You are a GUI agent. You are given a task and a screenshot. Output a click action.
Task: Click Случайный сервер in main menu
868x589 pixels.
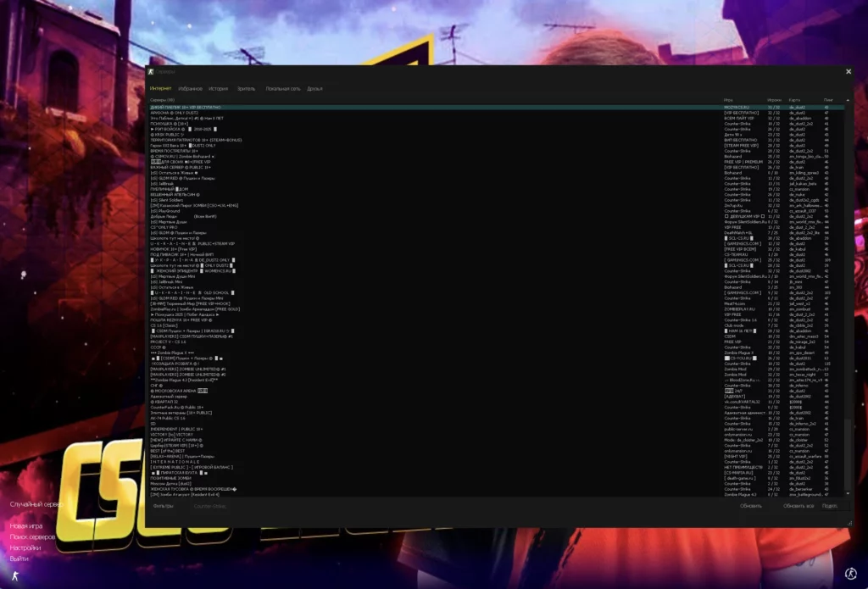point(36,504)
